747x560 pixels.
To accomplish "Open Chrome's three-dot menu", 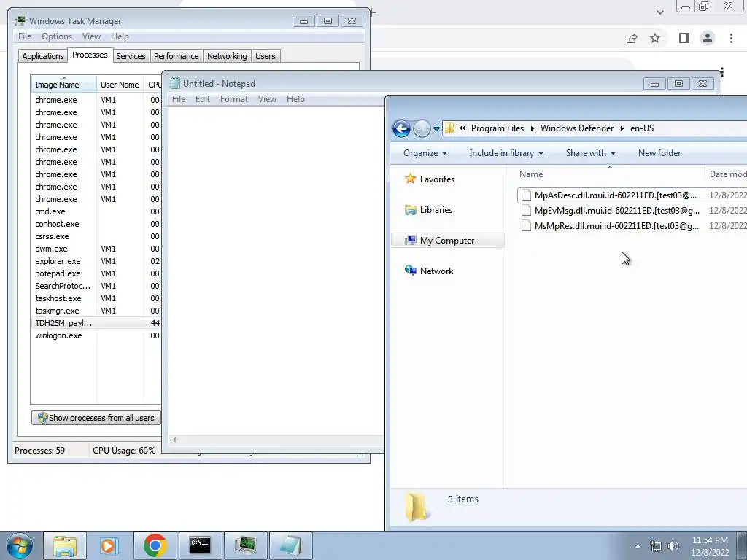I will pos(731,38).
